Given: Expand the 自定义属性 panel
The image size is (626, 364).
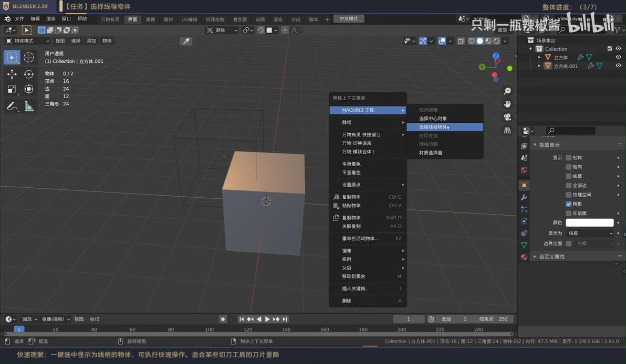Looking at the screenshot, I should pyautogui.click(x=535, y=257).
